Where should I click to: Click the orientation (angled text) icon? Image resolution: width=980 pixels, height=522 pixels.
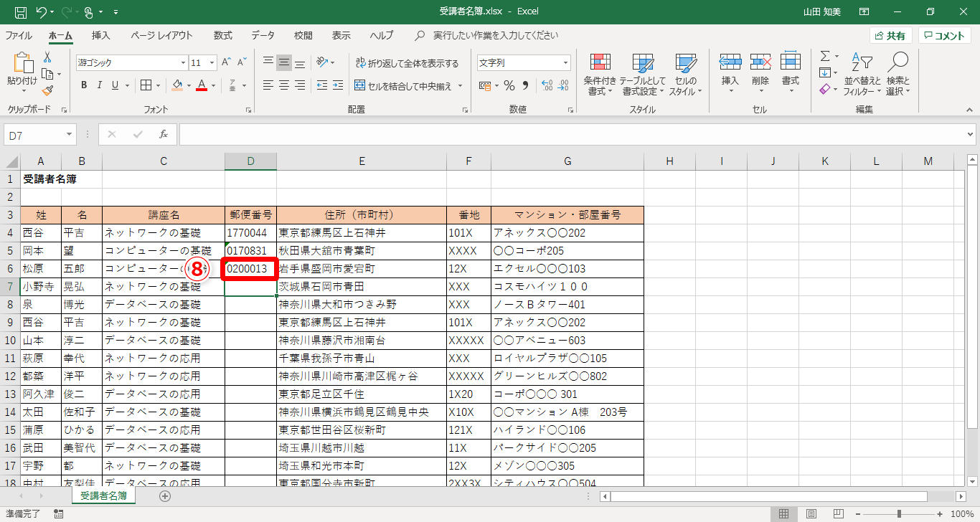click(x=323, y=62)
